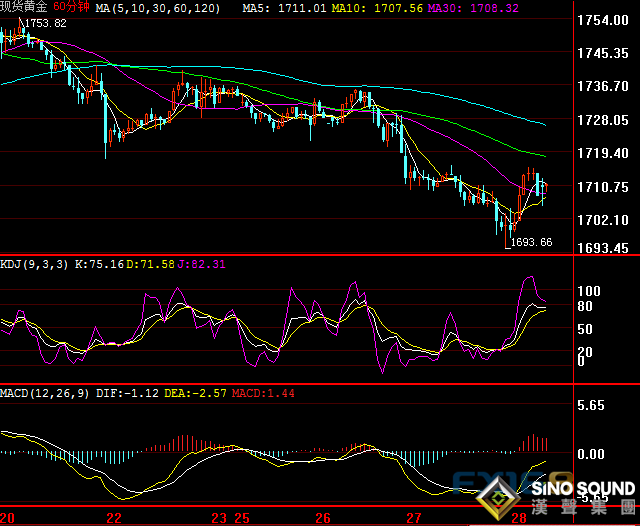Click the MA5 value in white
640x526 pixels.
(278, 7)
